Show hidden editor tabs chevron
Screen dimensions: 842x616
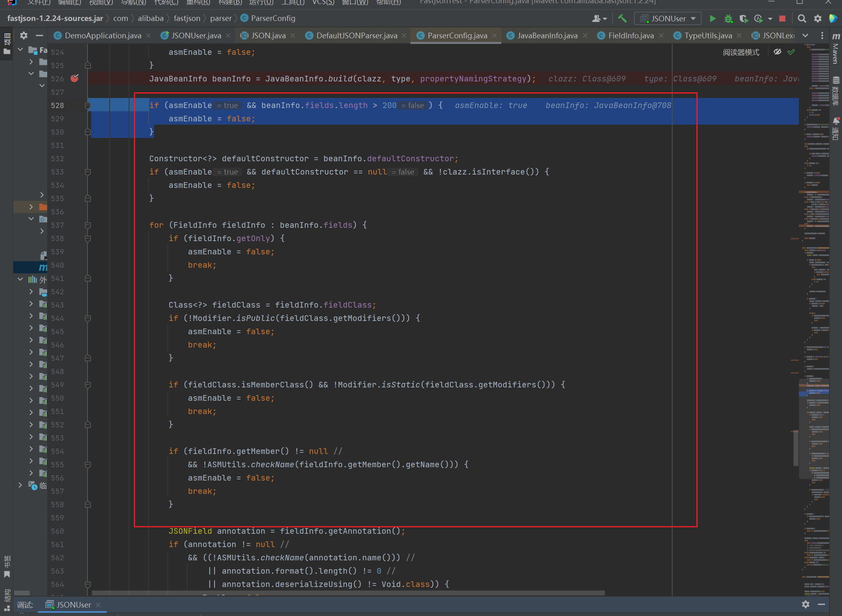pyautogui.click(x=805, y=35)
